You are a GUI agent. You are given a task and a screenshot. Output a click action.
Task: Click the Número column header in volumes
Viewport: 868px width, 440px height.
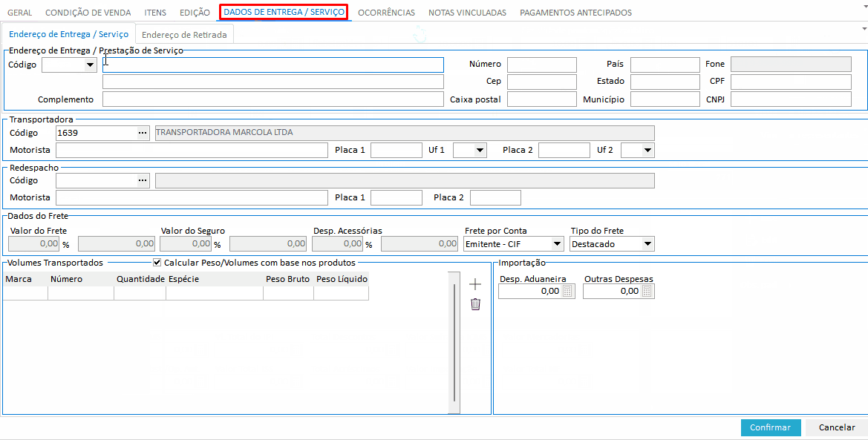[82, 280]
